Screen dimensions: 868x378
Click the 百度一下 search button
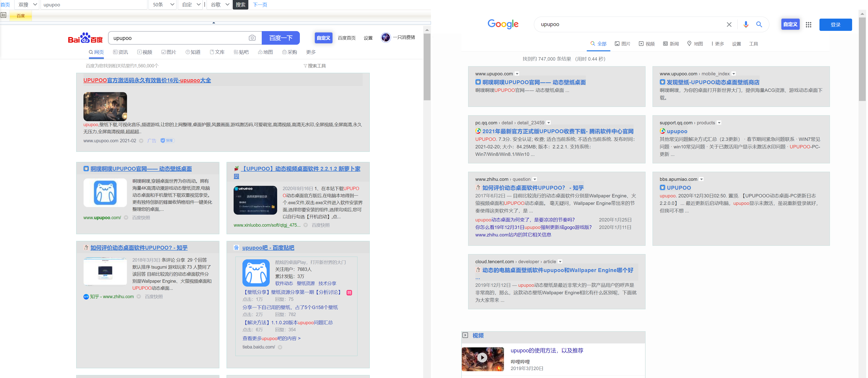tap(281, 38)
